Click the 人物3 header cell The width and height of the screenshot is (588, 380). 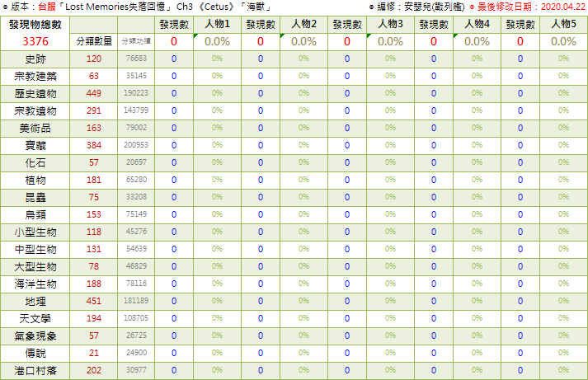coord(390,25)
